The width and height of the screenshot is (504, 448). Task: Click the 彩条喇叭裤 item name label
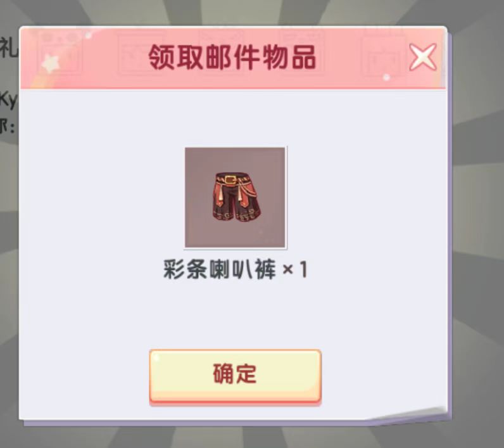(220, 269)
